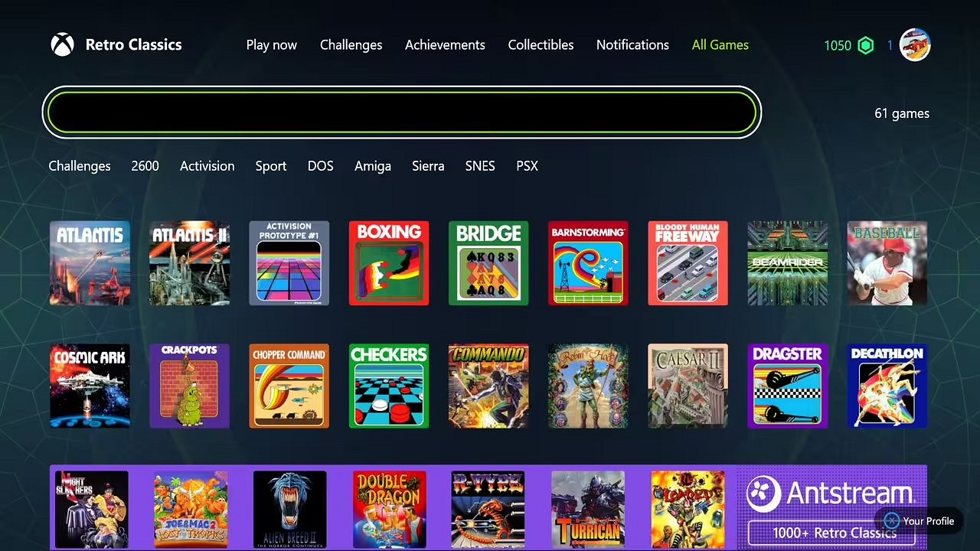This screenshot has width=980, height=551.
Task: Filter games by Activision category
Action: [207, 166]
